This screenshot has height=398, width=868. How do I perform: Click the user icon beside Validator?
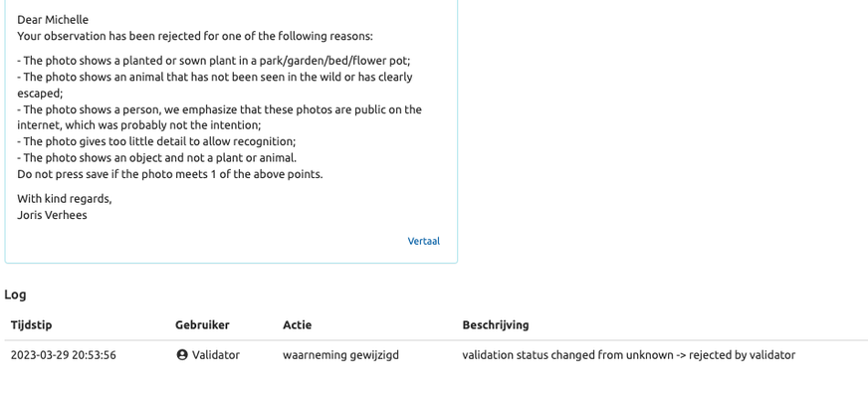(x=182, y=355)
